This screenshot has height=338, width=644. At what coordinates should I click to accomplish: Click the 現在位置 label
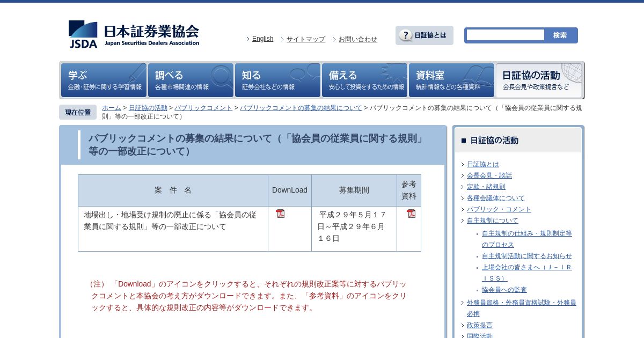[x=78, y=112]
